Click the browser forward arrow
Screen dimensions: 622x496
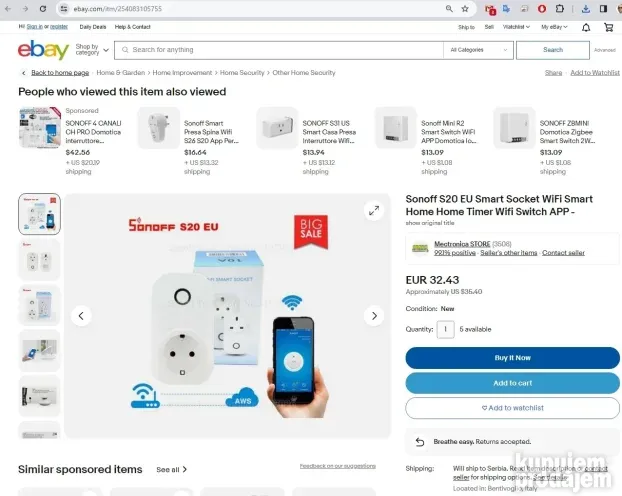click(25, 9)
